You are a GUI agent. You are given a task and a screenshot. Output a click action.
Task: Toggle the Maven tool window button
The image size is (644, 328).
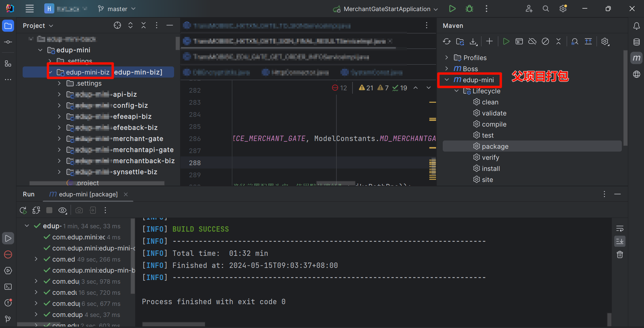pyautogui.click(x=636, y=58)
